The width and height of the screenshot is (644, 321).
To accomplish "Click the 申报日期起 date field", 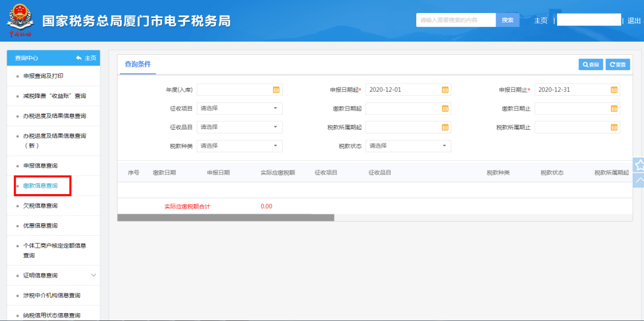I will click(408, 90).
